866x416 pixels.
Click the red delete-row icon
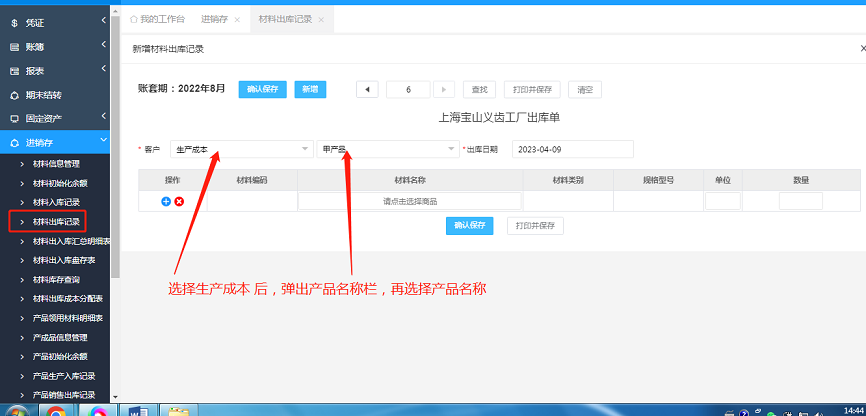(x=179, y=202)
